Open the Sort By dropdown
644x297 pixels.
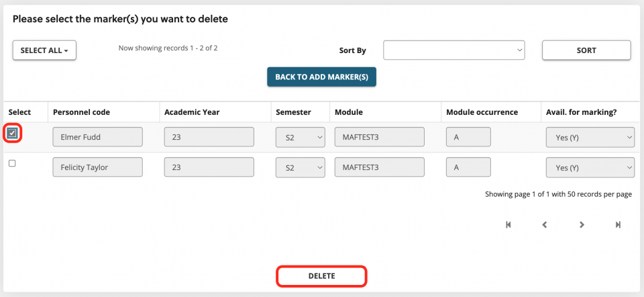pos(454,50)
